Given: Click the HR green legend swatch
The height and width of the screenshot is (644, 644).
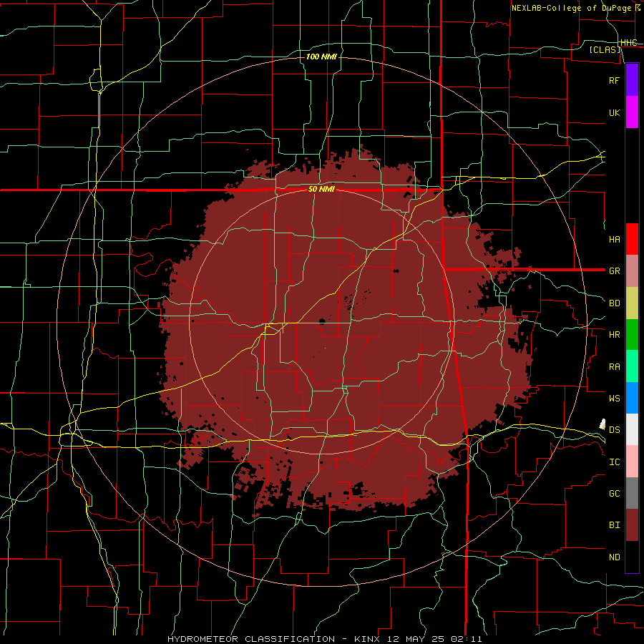Looking at the screenshot, I should tap(632, 335).
